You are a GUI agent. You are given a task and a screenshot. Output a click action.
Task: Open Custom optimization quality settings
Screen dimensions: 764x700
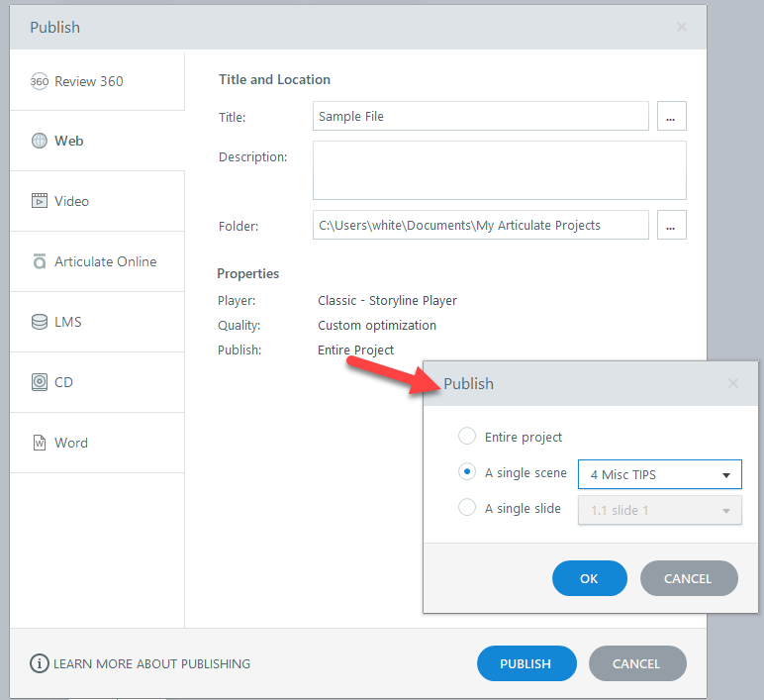point(377,325)
